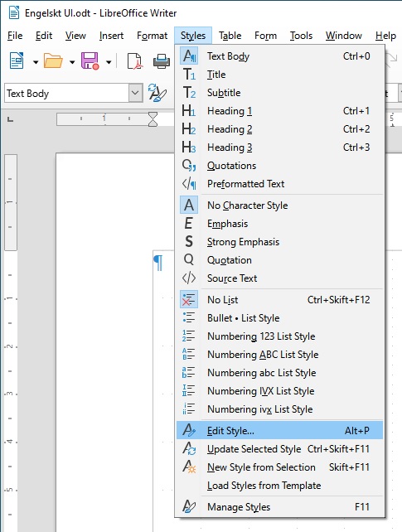402x532 pixels.
Task: Open the paragraph style combo box arrow
Action: [135, 93]
